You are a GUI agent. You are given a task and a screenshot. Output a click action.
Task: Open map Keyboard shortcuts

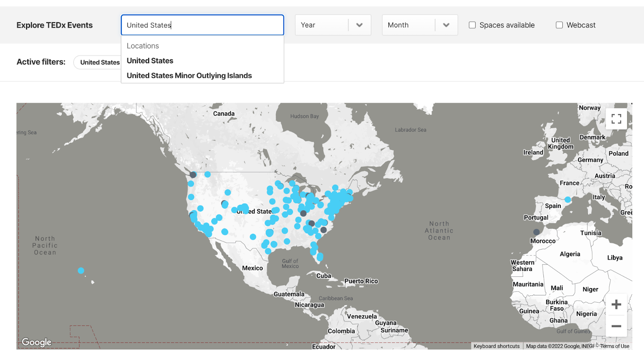(x=496, y=346)
